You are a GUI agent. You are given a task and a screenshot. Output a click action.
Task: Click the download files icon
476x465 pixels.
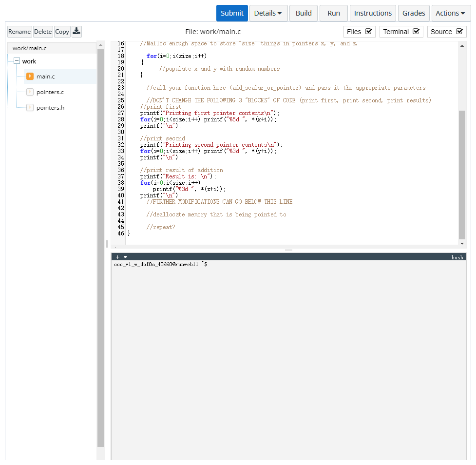tap(76, 31)
